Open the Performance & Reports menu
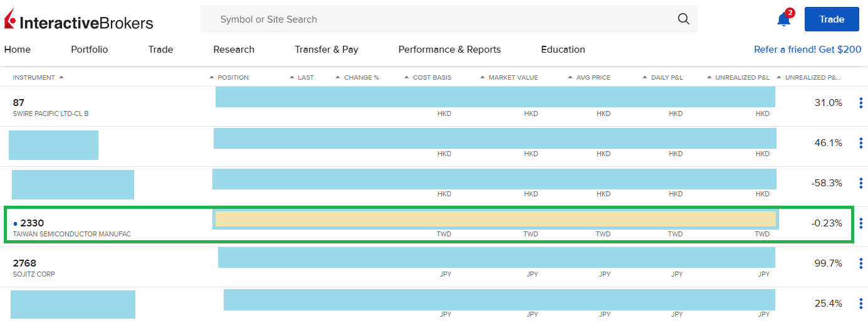 click(449, 50)
